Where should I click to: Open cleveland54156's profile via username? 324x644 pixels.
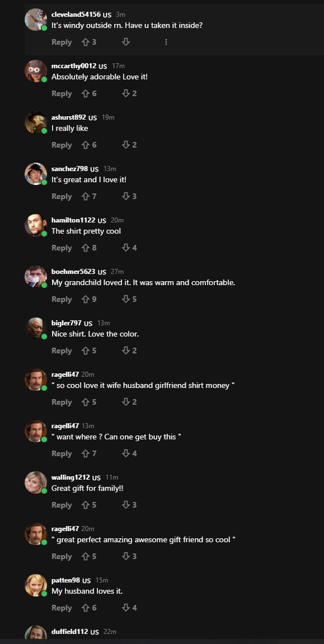click(x=72, y=13)
